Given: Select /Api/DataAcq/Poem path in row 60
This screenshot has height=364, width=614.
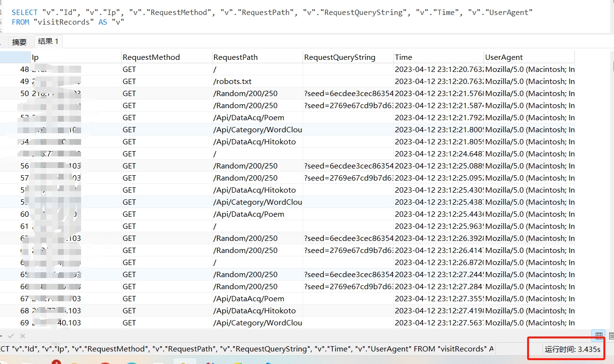Looking at the screenshot, I should point(257,214).
